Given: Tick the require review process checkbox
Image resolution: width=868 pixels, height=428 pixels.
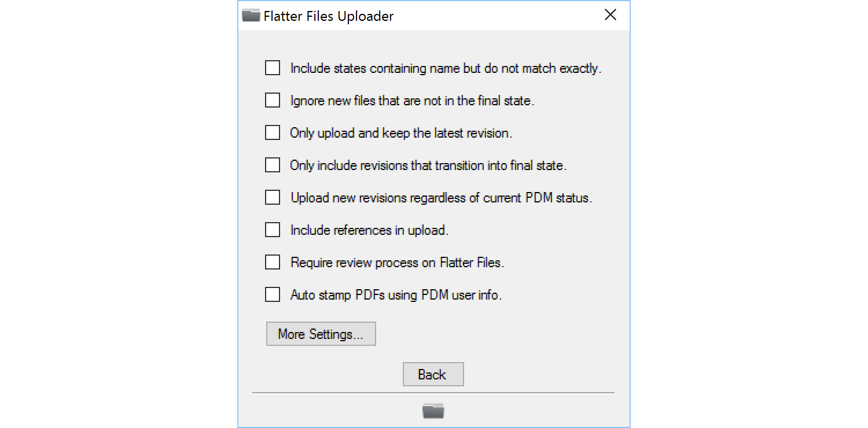Looking at the screenshot, I should point(273,263).
